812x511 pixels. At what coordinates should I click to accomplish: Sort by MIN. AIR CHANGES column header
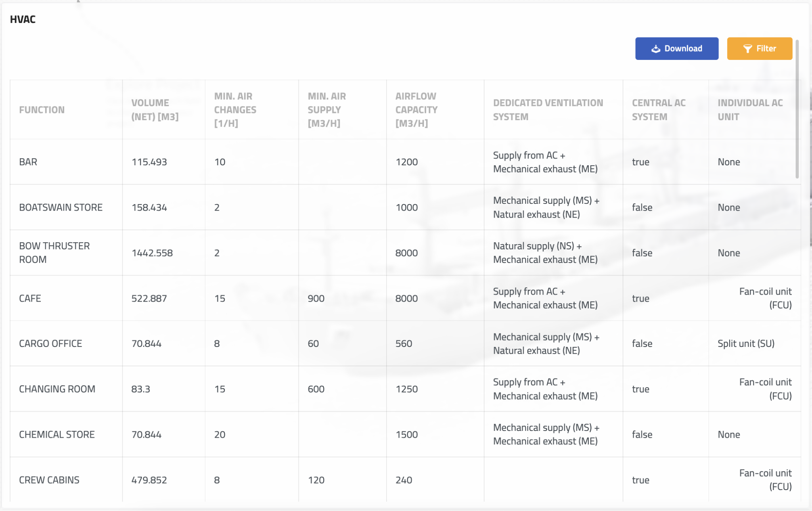tap(235, 110)
